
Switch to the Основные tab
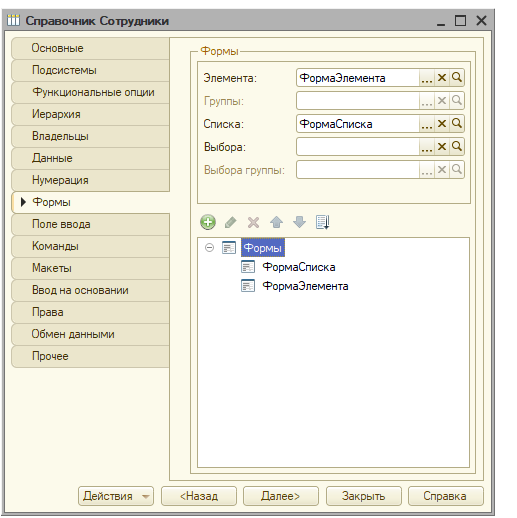point(90,48)
